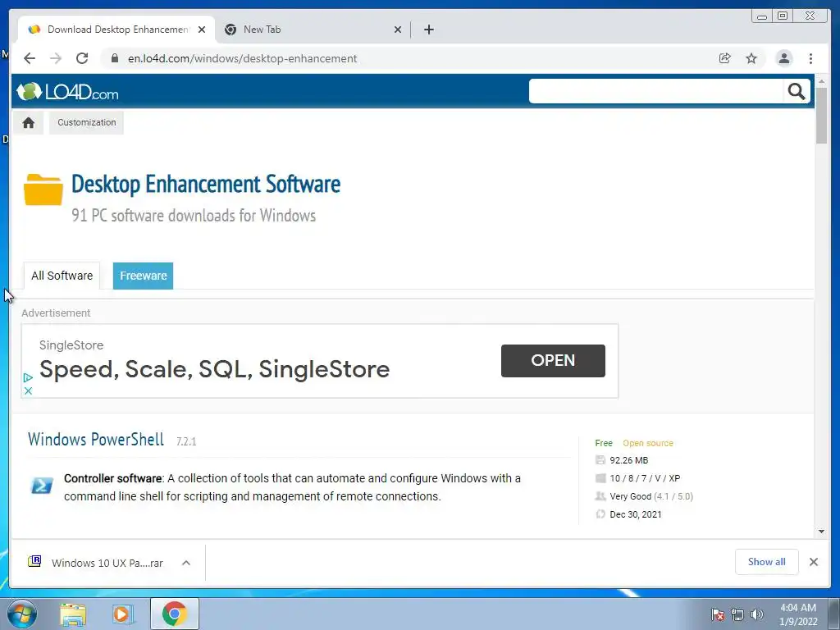840x630 pixels.
Task: Switch to the New Tab tab
Action: [313, 30]
